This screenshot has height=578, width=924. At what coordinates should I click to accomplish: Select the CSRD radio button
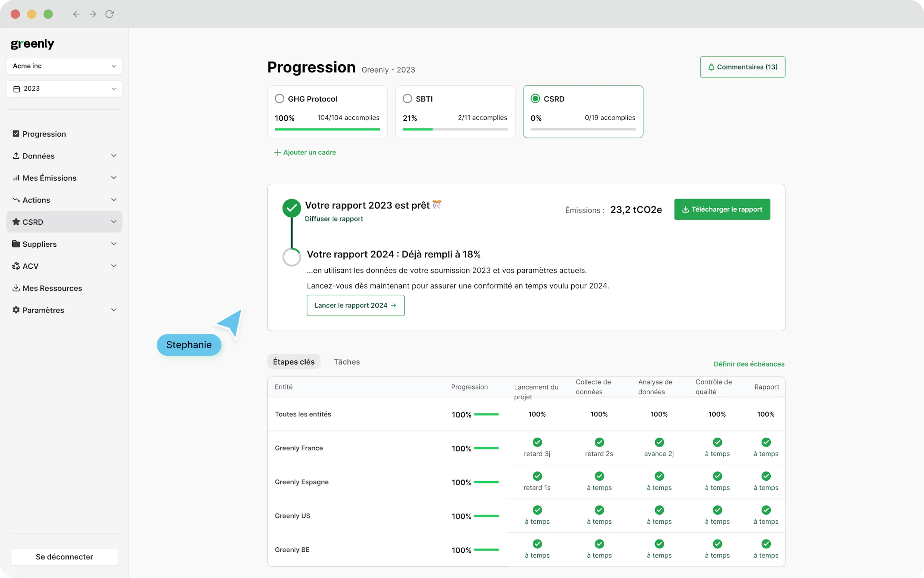[535, 99]
